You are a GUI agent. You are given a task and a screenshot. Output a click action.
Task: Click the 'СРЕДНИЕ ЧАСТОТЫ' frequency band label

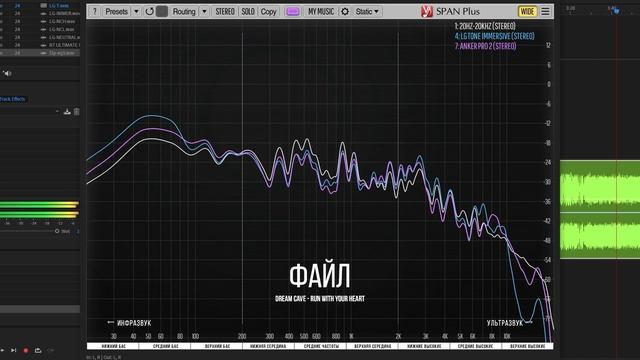point(320,346)
